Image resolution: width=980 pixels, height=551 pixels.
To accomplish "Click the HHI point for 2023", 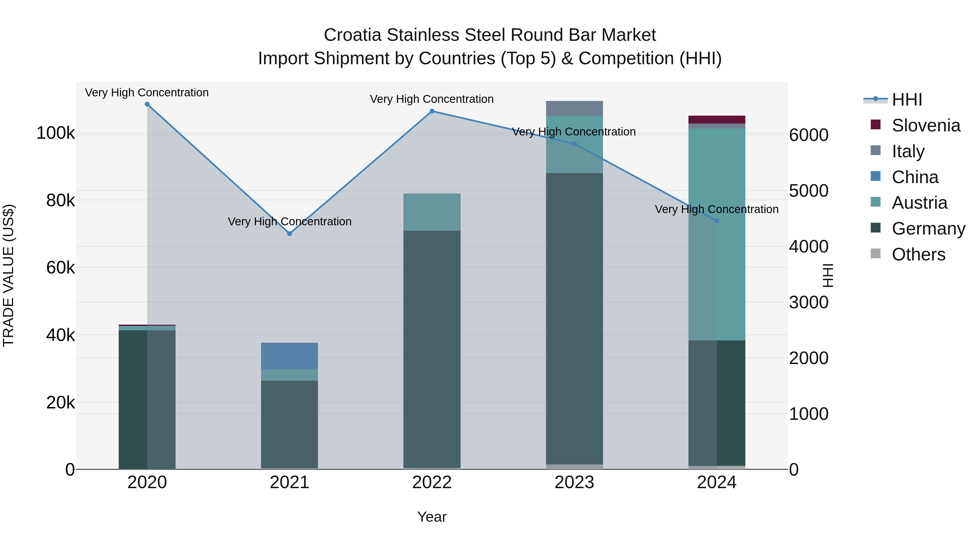I will [x=574, y=144].
